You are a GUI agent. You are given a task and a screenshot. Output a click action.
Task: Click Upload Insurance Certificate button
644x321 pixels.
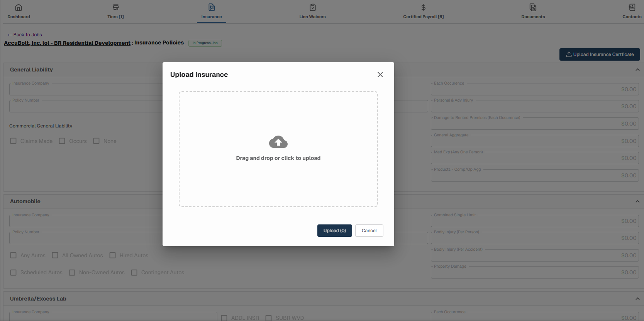pyautogui.click(x=600, y=54)
